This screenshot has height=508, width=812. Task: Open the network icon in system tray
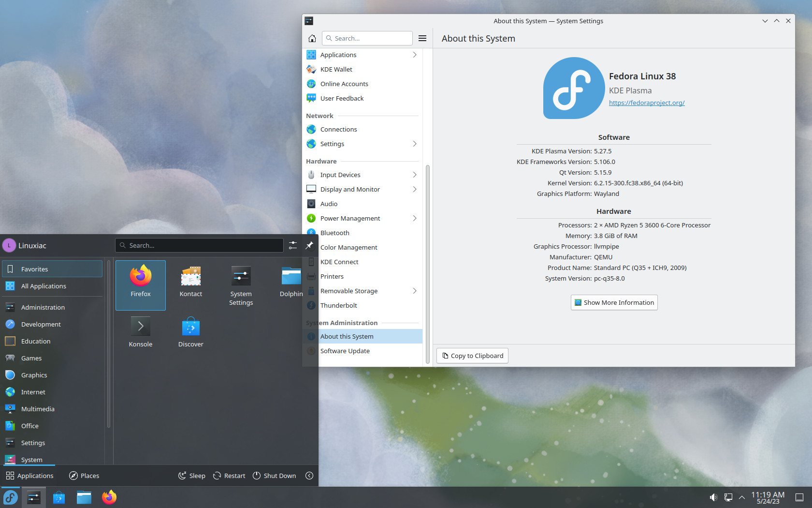(728, 497)
